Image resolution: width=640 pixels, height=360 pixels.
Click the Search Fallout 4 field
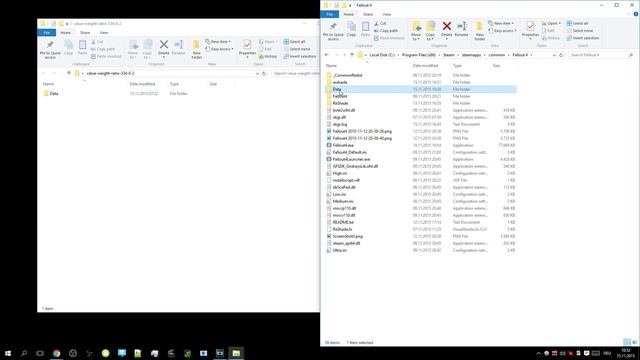click(x=601, y=55)
